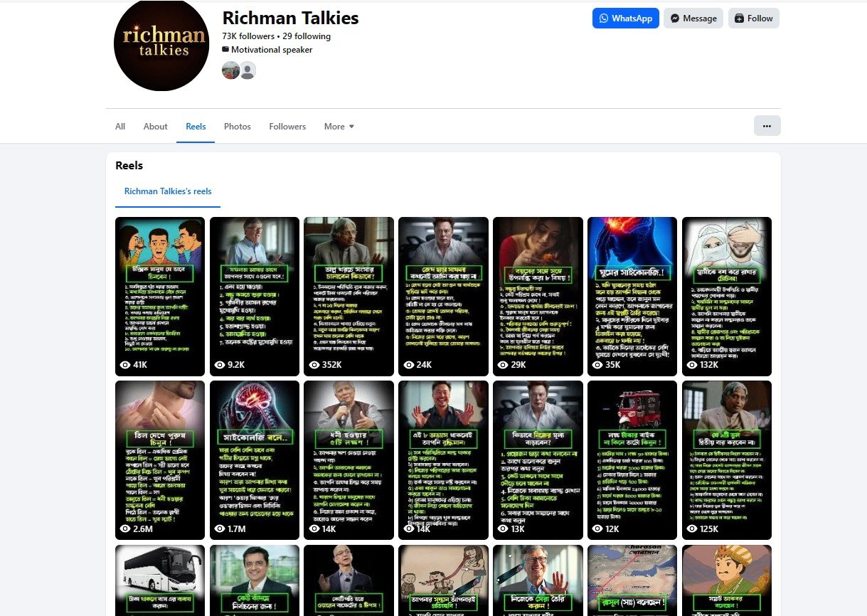
Task: Click the eye icon beside 1.7M
Action: click(x=220, y=529)
